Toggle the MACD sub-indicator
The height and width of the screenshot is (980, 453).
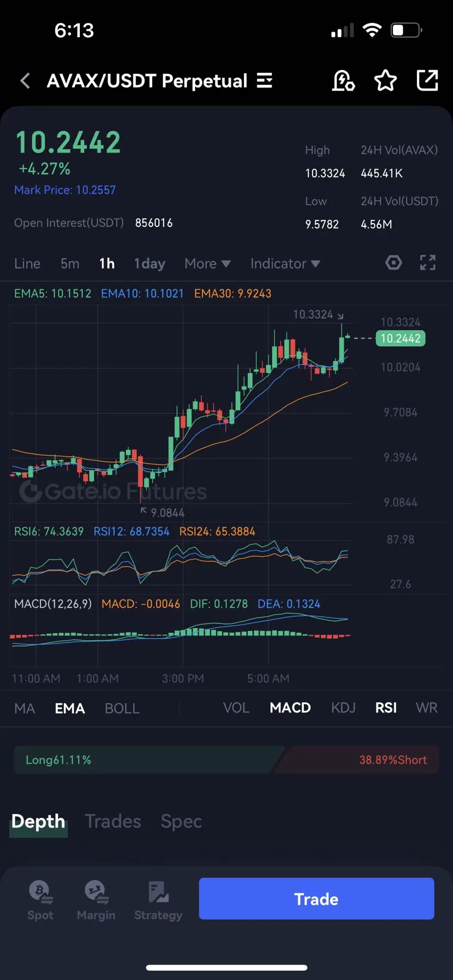click(x=290, y=708)
